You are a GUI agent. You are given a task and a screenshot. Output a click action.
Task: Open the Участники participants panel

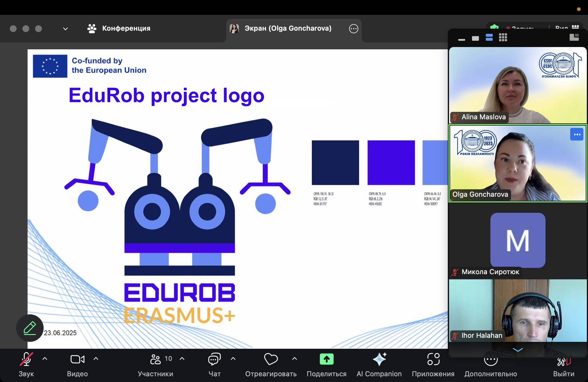coord(156,360)
